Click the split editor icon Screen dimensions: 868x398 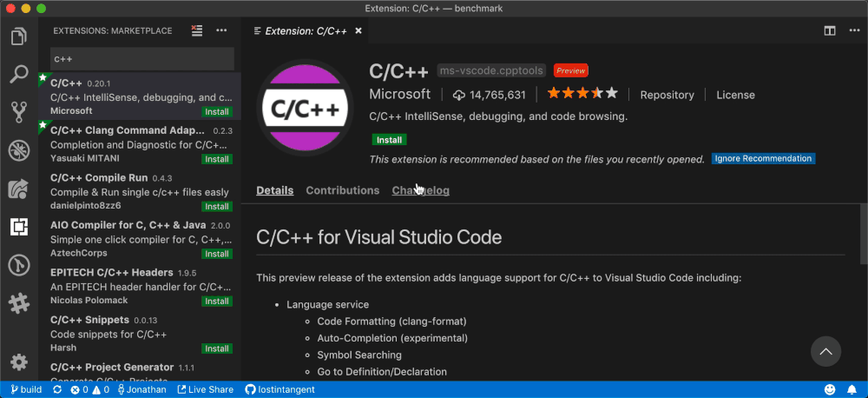point(830,30)
